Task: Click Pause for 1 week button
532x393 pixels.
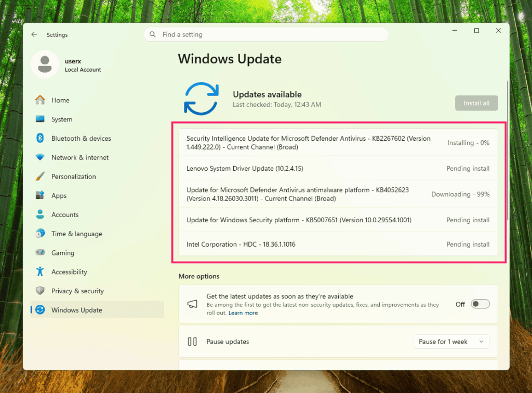Action: point(443,342)
